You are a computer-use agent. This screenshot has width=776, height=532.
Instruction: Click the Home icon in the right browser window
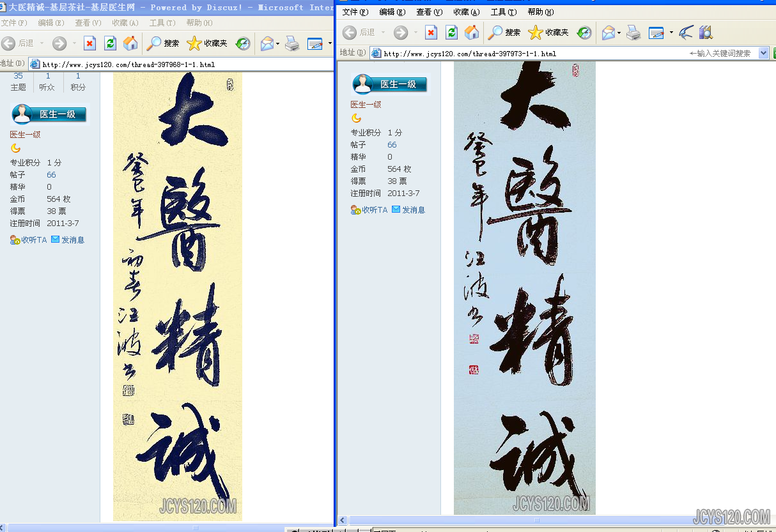[x=472, y=33]
